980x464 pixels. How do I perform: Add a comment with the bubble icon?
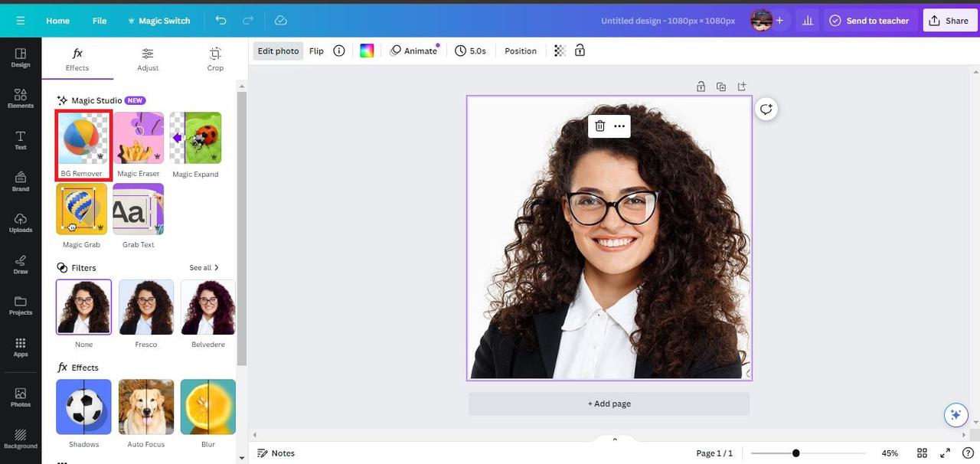coord(766,109)
